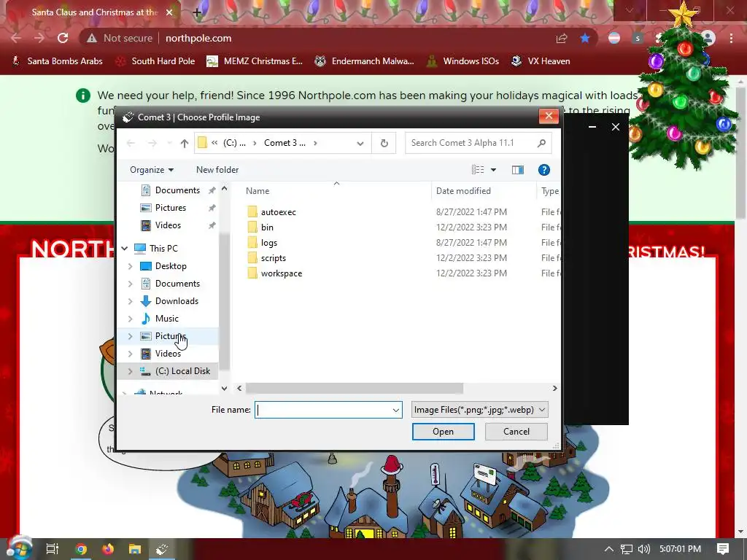
Task: Expand the Music tree node
Action: point(130,319)
